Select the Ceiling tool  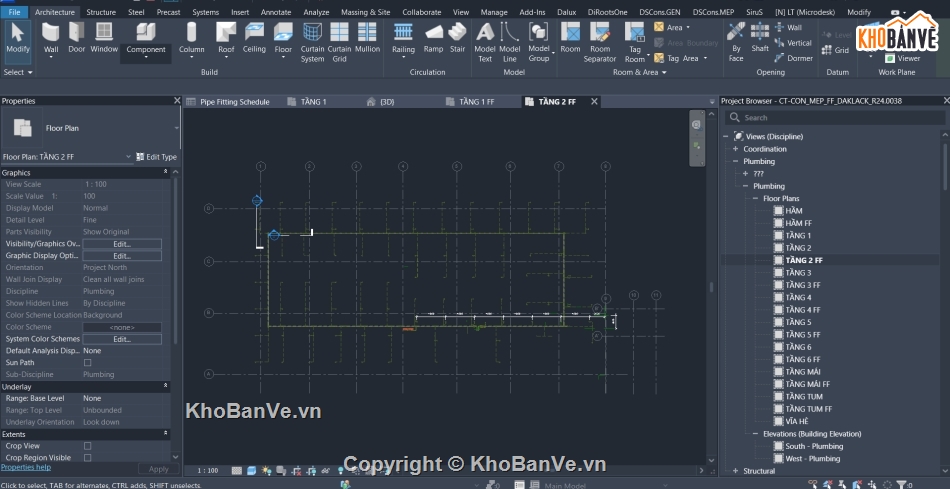tap(254, 38)
